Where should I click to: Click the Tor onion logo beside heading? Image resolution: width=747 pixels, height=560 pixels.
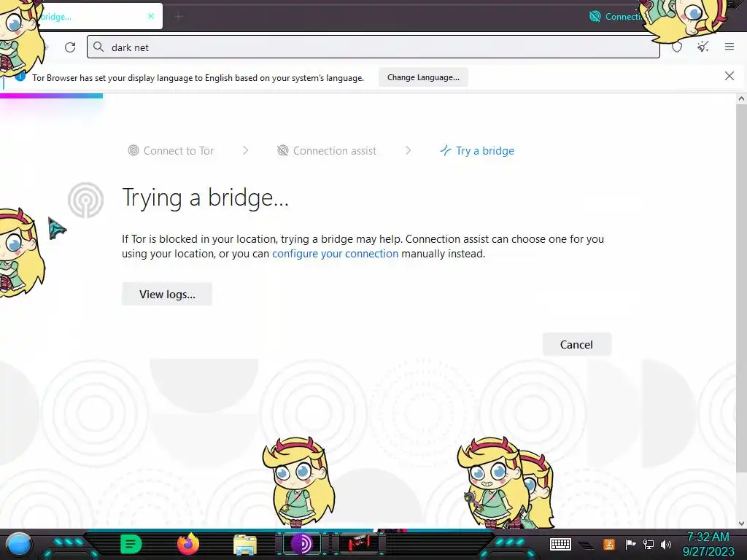pyautogui.click(x=86, y=200)
